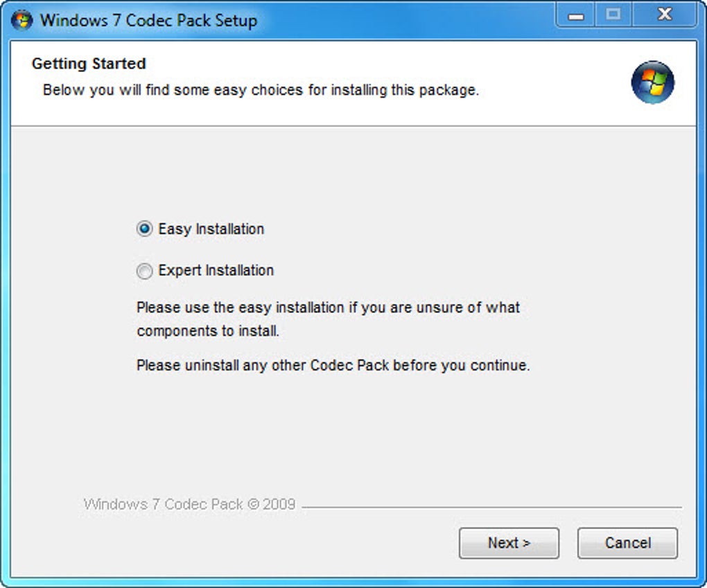This screenshot has height=588, width=707.
Task: Click the "Below you will find" subtitle text
Action: pyautogui.click(x=261, y=90)
